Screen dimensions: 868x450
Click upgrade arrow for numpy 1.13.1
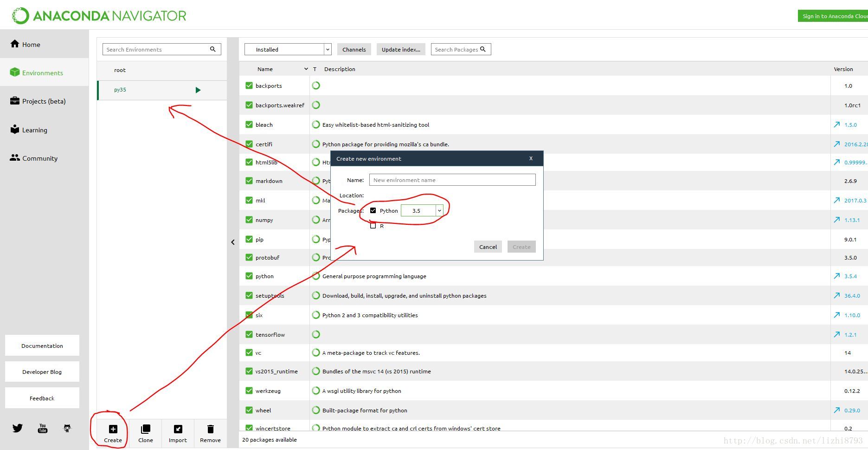coord(837,220)
